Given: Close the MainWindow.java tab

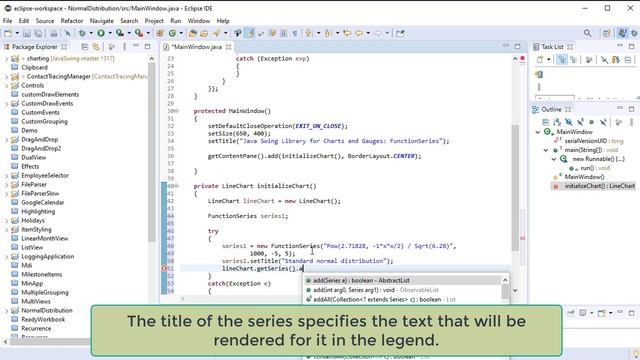Looking at the screenshot, I should (229, 47).
